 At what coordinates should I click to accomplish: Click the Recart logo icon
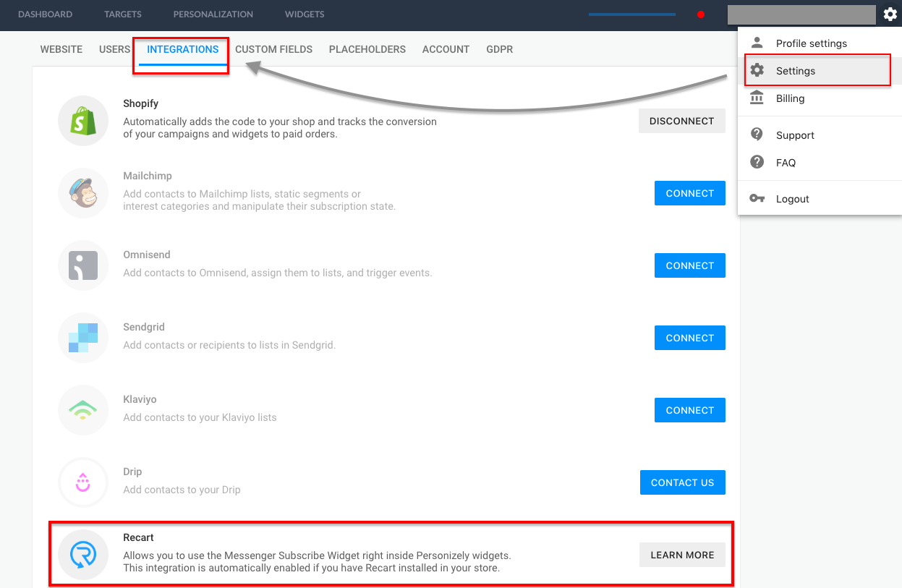click(x=83, y=555)
